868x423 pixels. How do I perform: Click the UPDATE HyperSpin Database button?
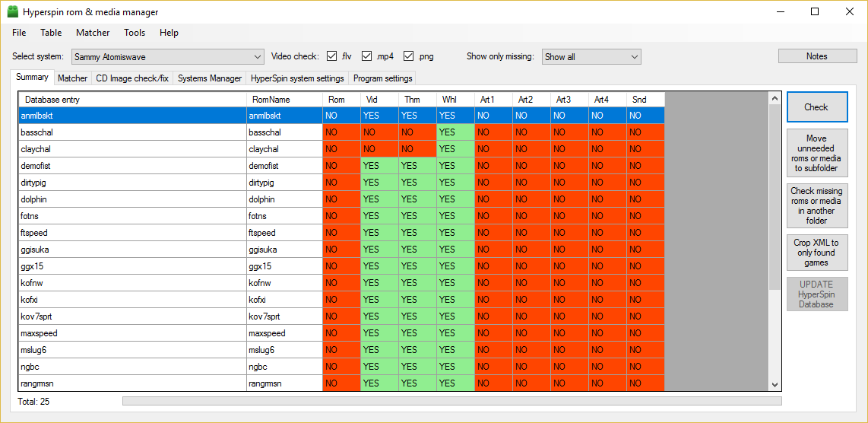(x=817, y=294)
